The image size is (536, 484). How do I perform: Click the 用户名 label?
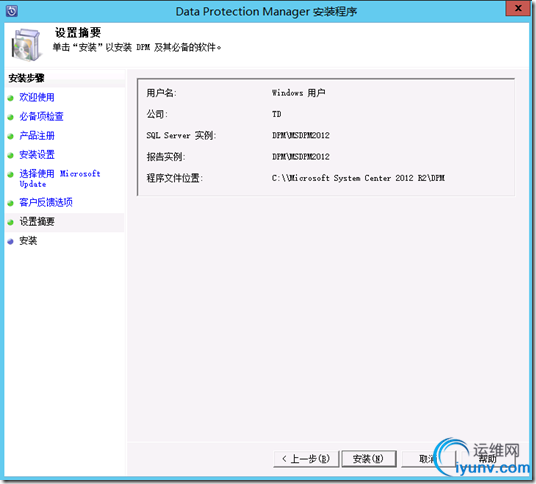pos(161,93)
